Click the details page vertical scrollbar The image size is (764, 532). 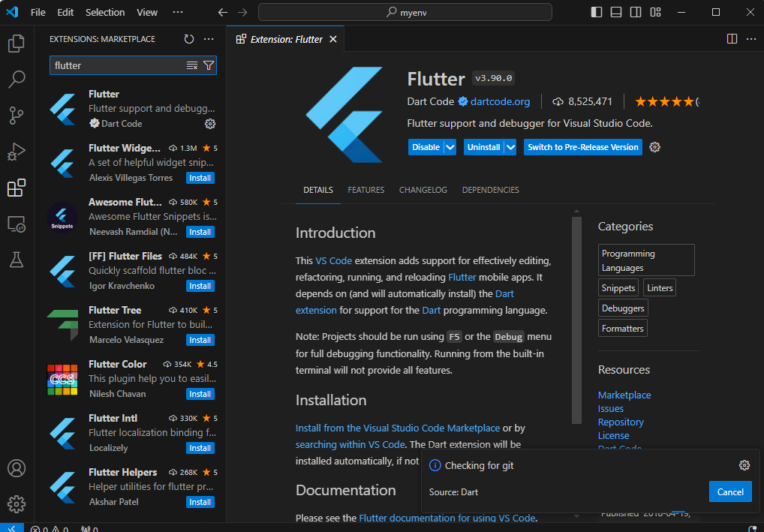click(576, 320)
